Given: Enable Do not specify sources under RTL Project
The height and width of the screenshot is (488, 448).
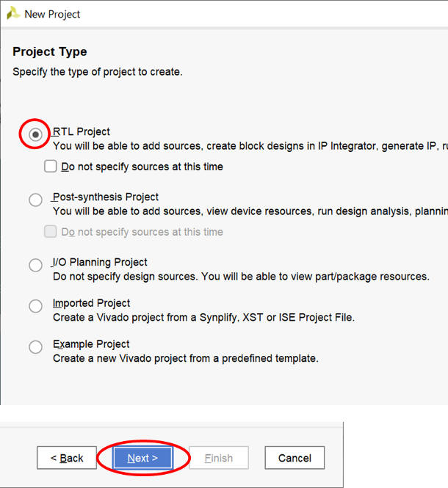Looking at the screenshot, I should point(50,166).
